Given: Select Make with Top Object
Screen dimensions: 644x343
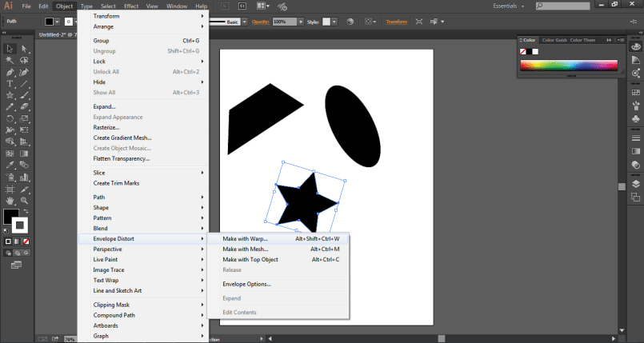Looking at the screenshot, I should point(250,259).
